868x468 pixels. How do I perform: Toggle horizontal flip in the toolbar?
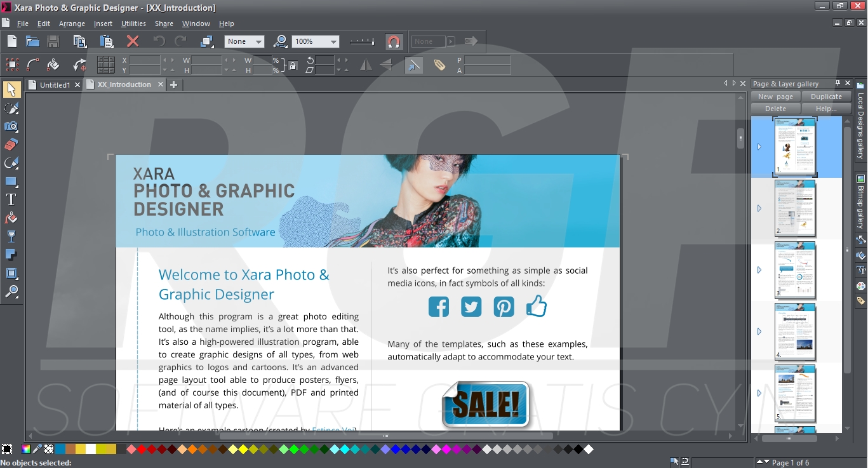pos(366,65)
